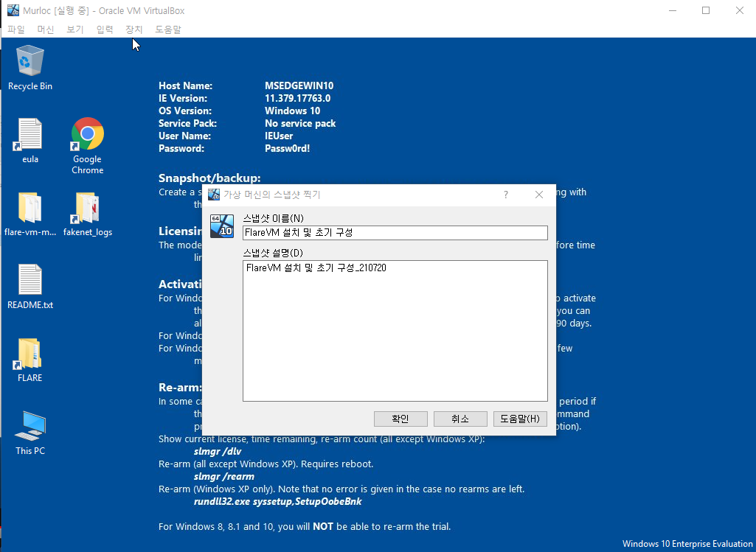The height and width of the screenshot is (552, 756).
Task: Focus the 스냅샷 이름(N) input field
Action: pyautogui.click(x=395, y=233)
